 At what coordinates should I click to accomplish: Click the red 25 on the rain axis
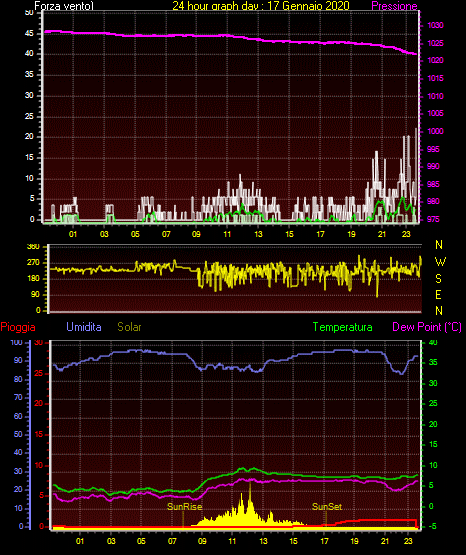tap(39, 373)
